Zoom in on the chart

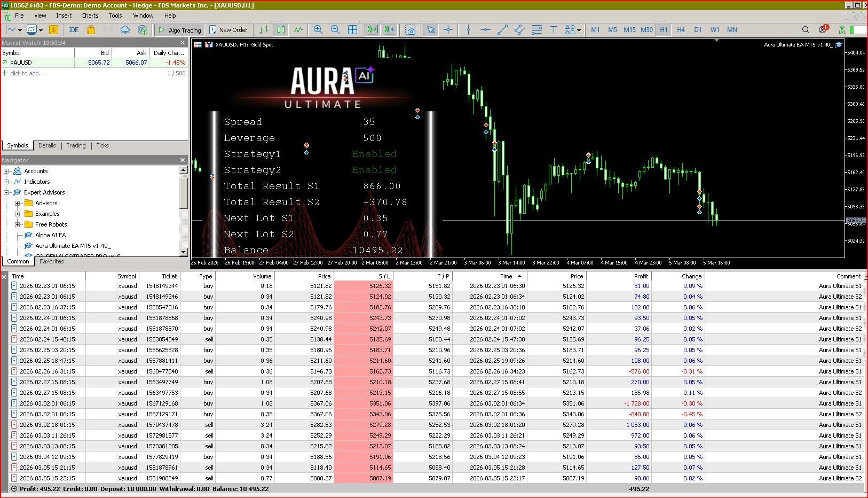pyautogui.click(x=318, y=30)
